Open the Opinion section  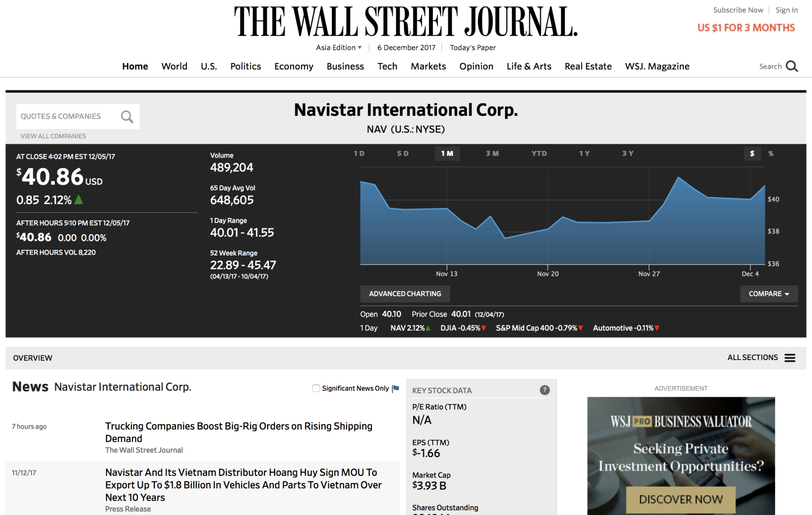[x=476, y=67]
